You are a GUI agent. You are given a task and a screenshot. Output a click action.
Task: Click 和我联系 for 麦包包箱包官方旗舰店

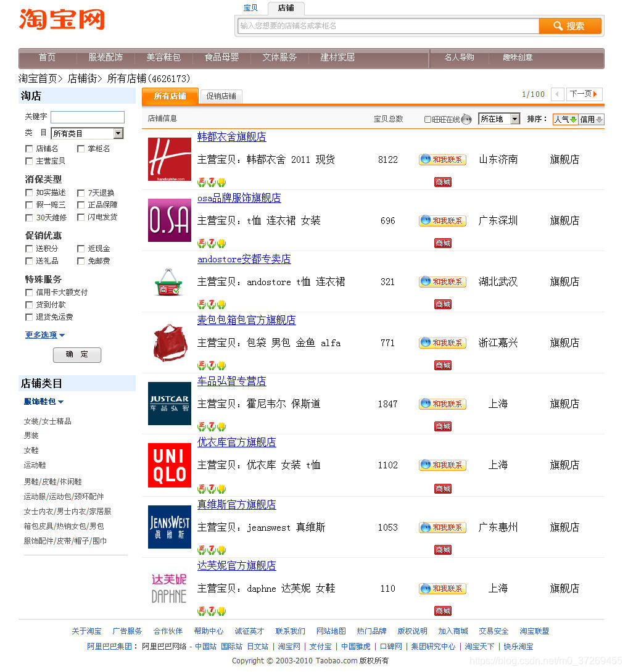pyautogui.click(x=442, y=343)
